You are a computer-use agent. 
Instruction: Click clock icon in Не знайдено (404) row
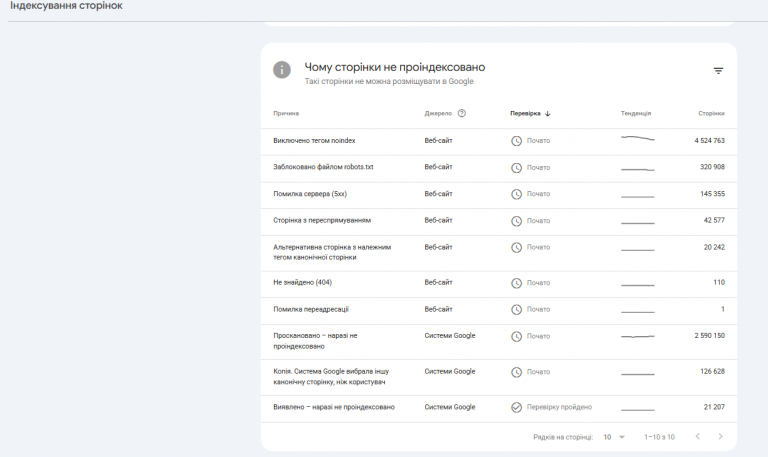click(516, 283)
